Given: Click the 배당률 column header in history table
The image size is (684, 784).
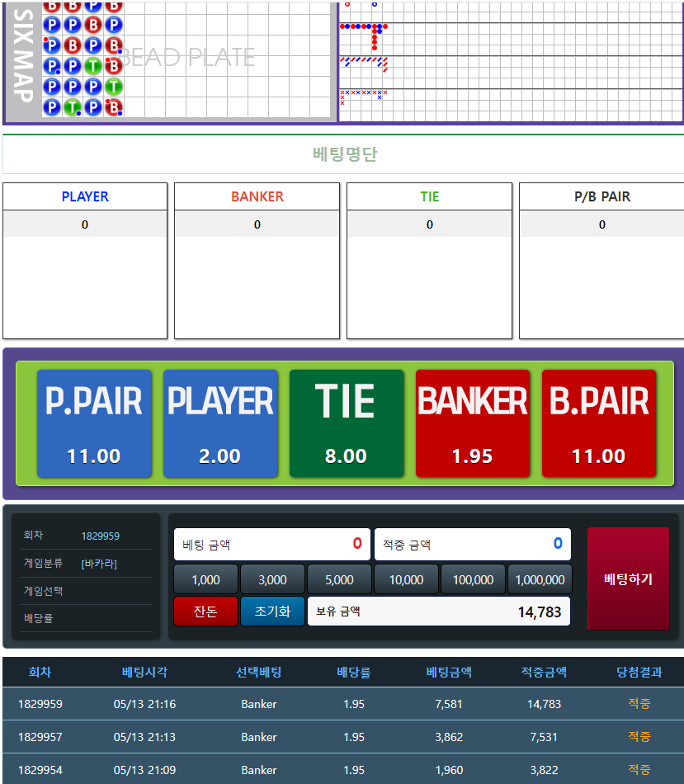Looking at the screenshot, I should tap(354, 672).
